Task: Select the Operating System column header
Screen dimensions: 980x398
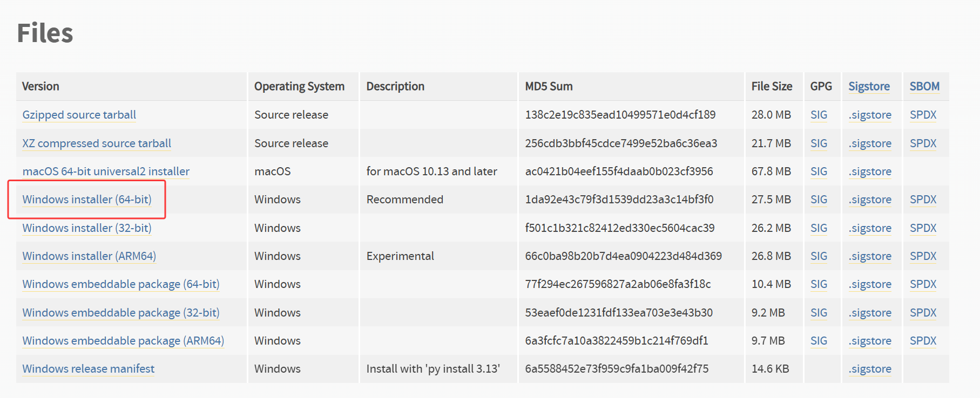Action: point(299,86)
